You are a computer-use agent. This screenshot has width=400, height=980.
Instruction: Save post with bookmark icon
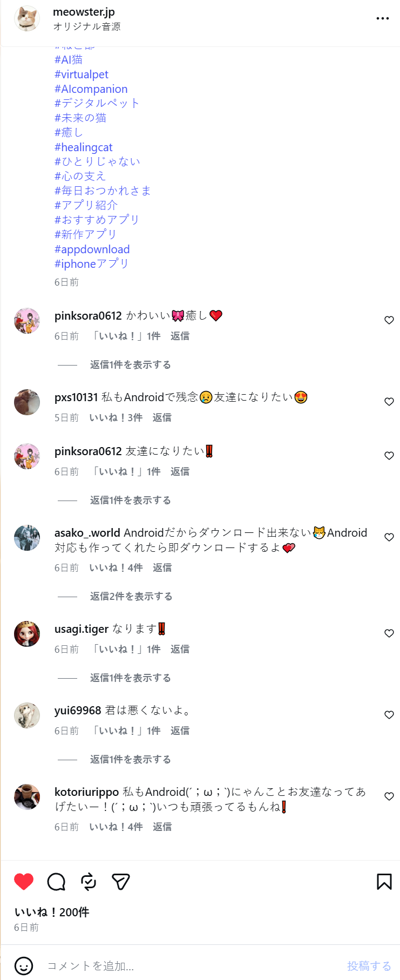[x=384, y=882]
